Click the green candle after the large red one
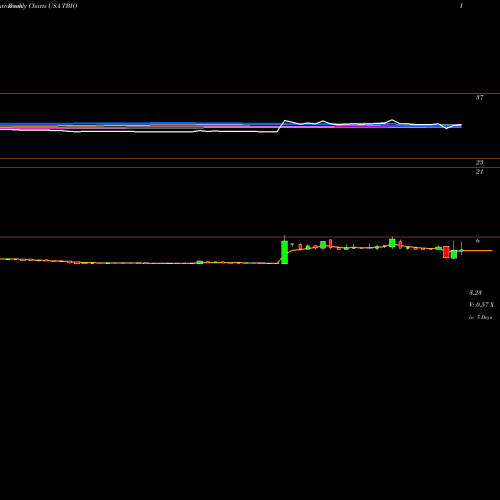Viewport: 500px width, 500px height. click(454, 254)
